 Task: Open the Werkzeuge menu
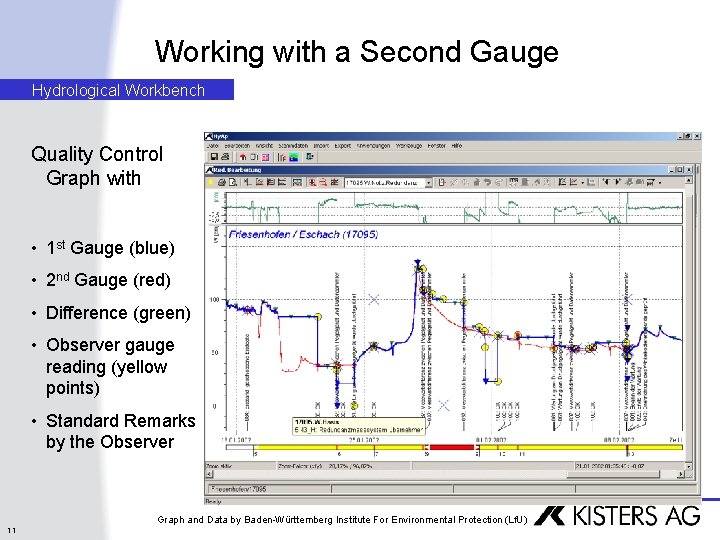coord(409,146)
